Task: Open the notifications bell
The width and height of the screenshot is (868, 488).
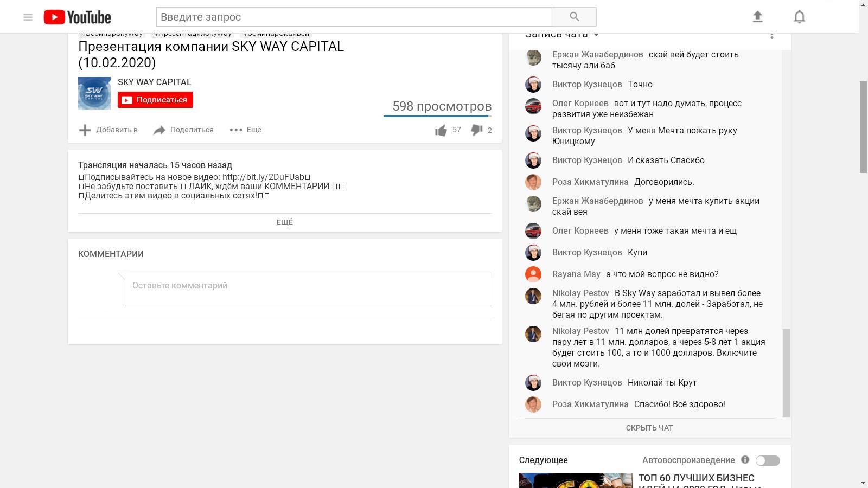Action: coord(800,17)
